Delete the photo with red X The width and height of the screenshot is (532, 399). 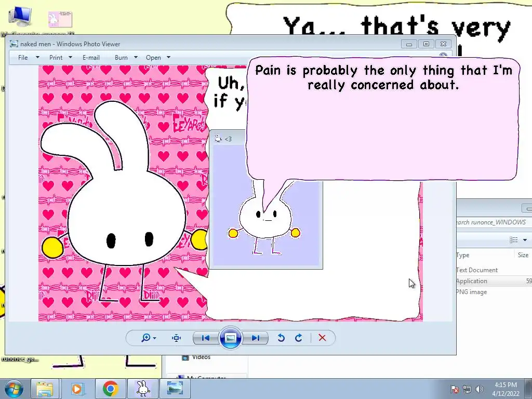pyautogui.click(x=322, y=338)
